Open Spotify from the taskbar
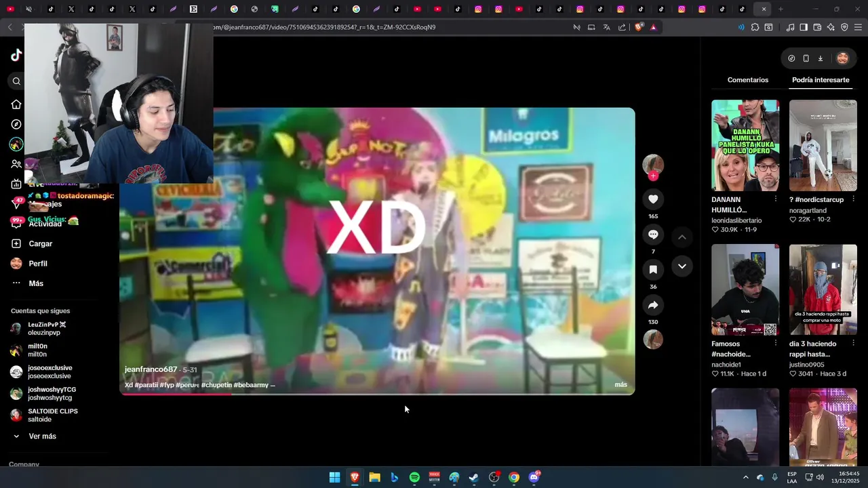Image resolution: width=868 pixels, height=488 pixels. pyautogui.click(x=414, y=477)
